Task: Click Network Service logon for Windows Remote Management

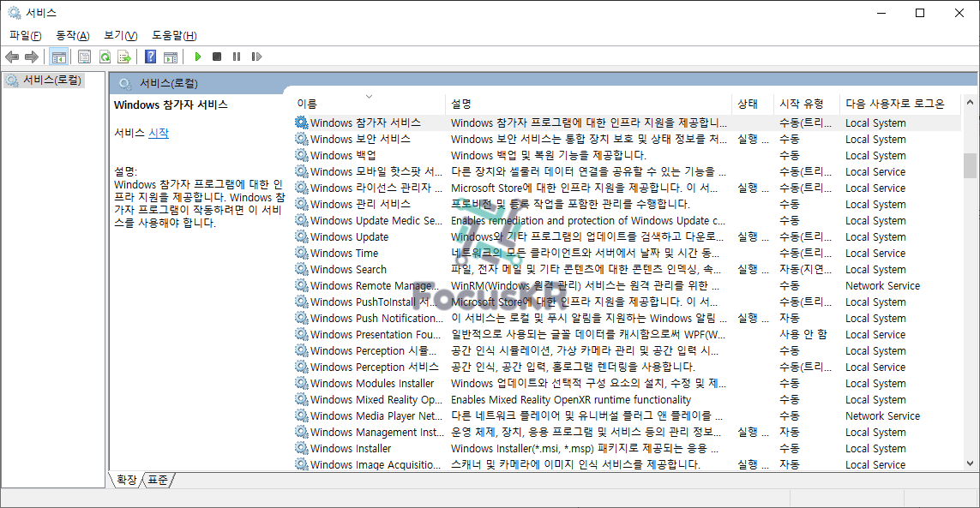Action: click(x=882, y=285)
